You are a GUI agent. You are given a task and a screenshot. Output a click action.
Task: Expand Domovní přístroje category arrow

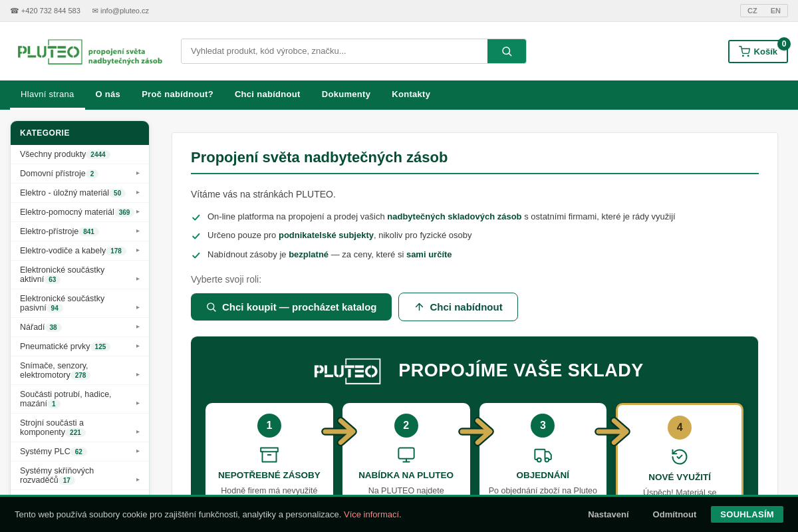[x=138, y=173]
